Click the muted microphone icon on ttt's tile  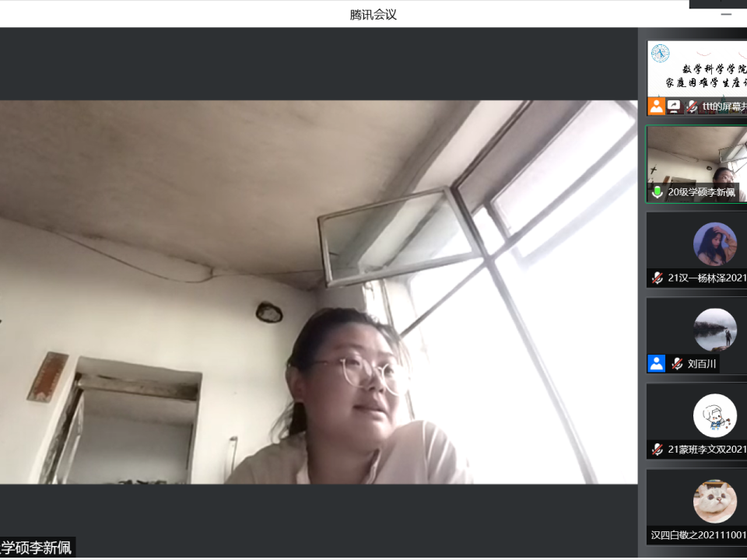pos(691,107)
